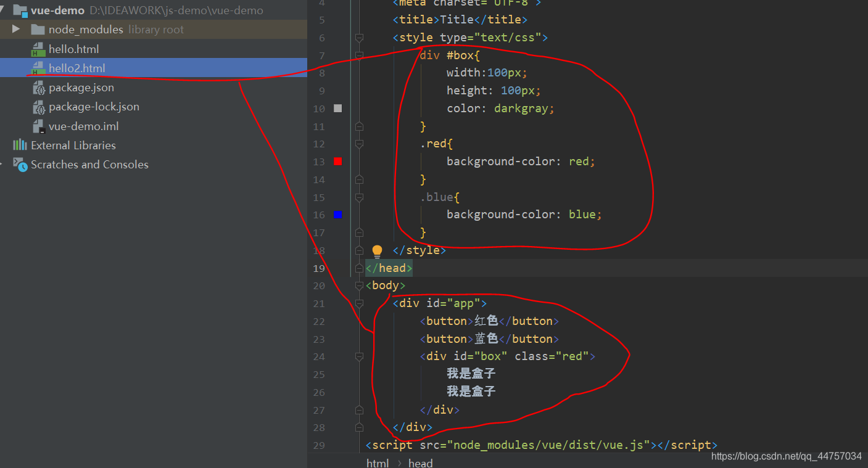The image size is (868, 468).
Task: Select the vue-demo project root folder icon
Action: pyautogui.click(x=20, y=10)
